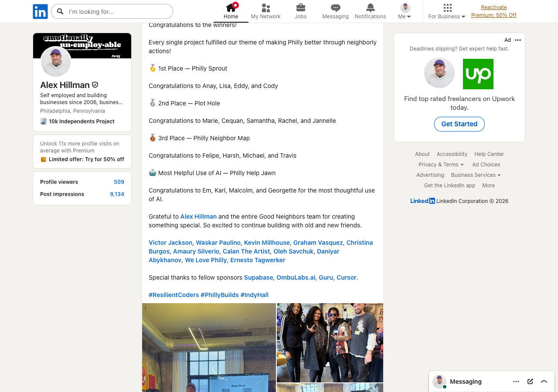Open Messaging bar more options ellipsis

point(516,382)
